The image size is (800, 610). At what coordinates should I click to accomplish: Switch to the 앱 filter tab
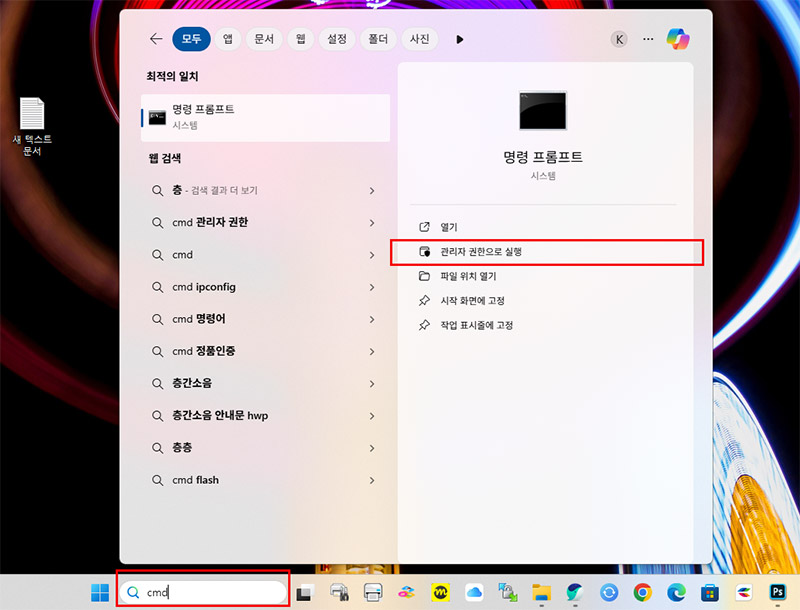point(228,39)
